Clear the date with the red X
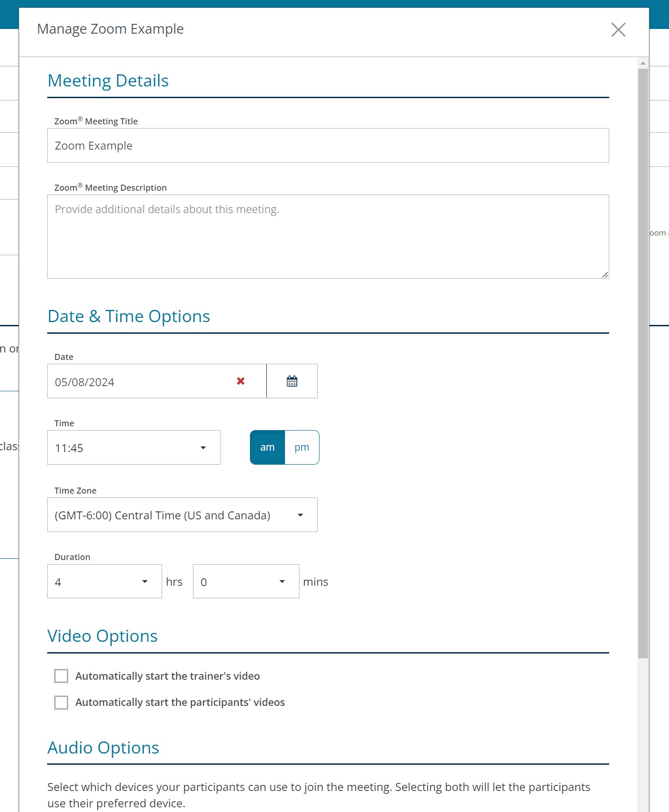Viewport: 669px width, 812px height. pyautogui.click(x=241, y=381)
